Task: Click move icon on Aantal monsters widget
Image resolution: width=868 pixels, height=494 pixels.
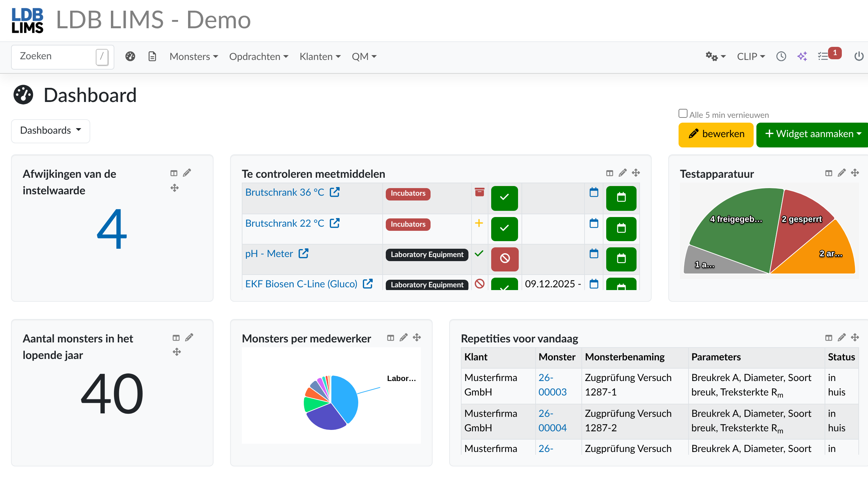Action: [x=177, y=352]
